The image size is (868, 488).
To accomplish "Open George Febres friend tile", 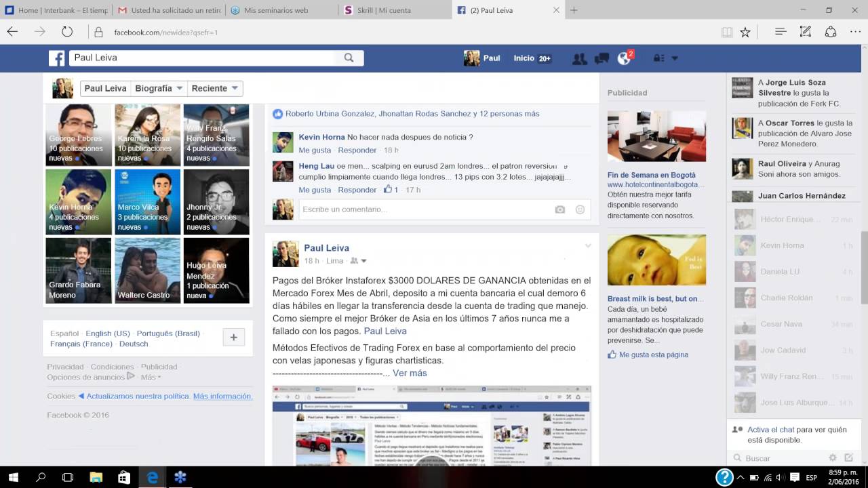I will [79, 135].
